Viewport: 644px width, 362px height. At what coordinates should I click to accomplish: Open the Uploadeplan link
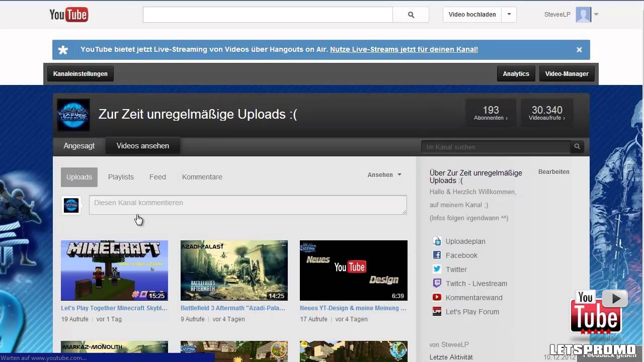click(465, 241)
